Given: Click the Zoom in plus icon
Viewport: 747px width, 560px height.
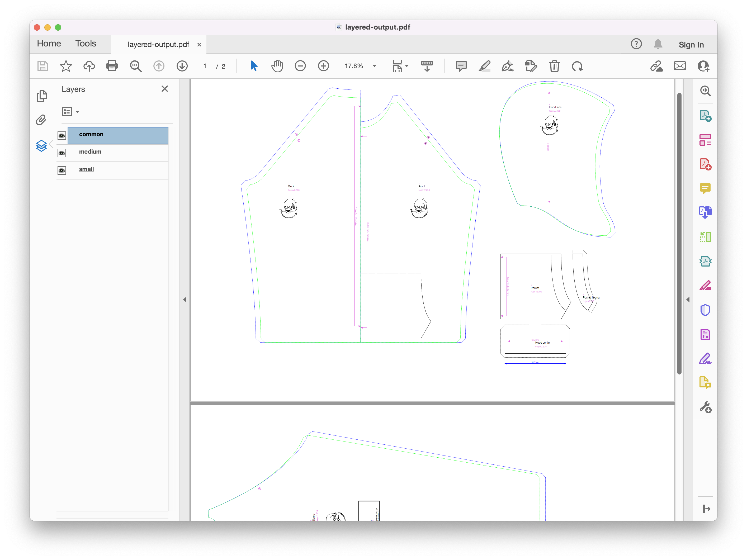Looking at the screenshot, I should [x=323, y=66].
